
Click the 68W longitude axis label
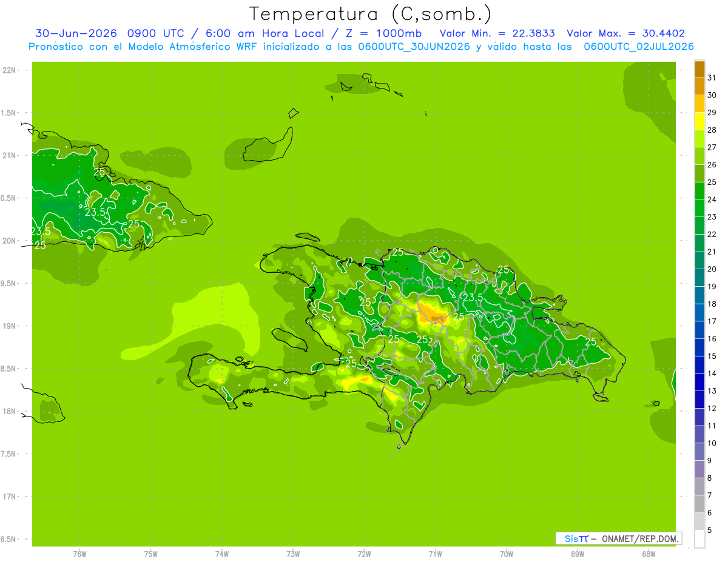(649, 554)
